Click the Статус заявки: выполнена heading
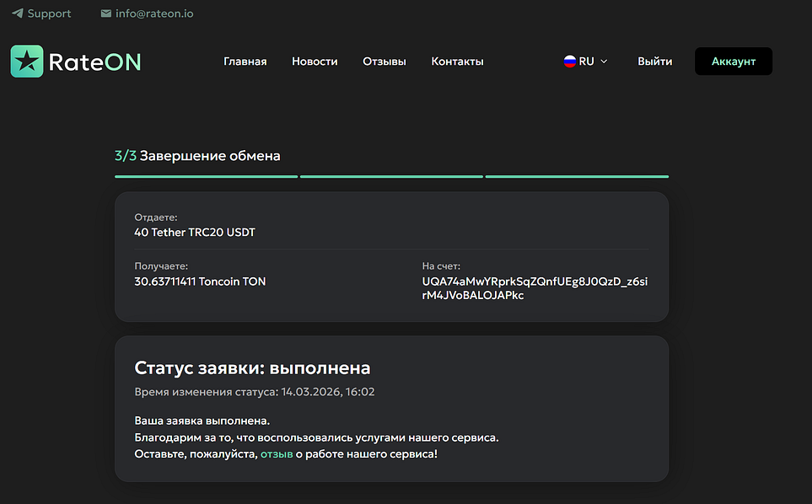 tap(252, 368)
